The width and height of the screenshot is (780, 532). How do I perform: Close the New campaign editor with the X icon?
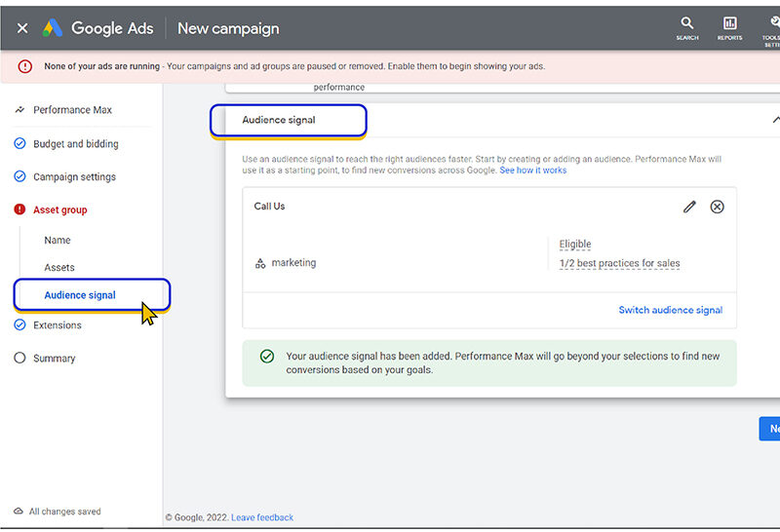click(22, 28)
